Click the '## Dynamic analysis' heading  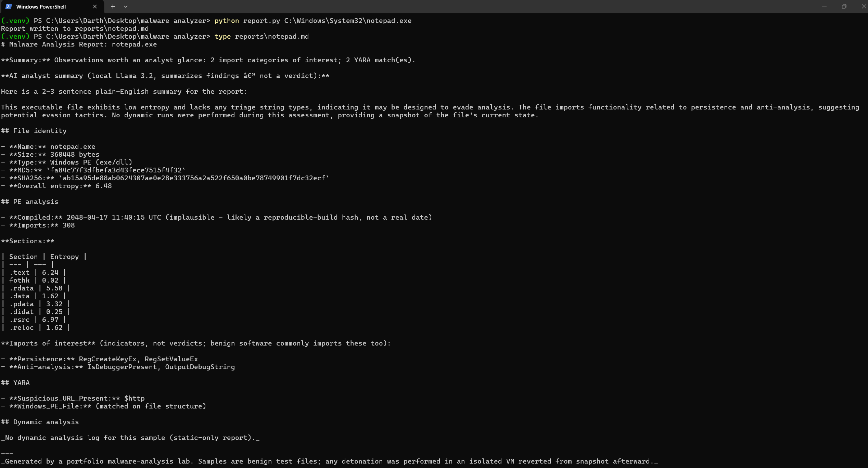coord(40,422)
